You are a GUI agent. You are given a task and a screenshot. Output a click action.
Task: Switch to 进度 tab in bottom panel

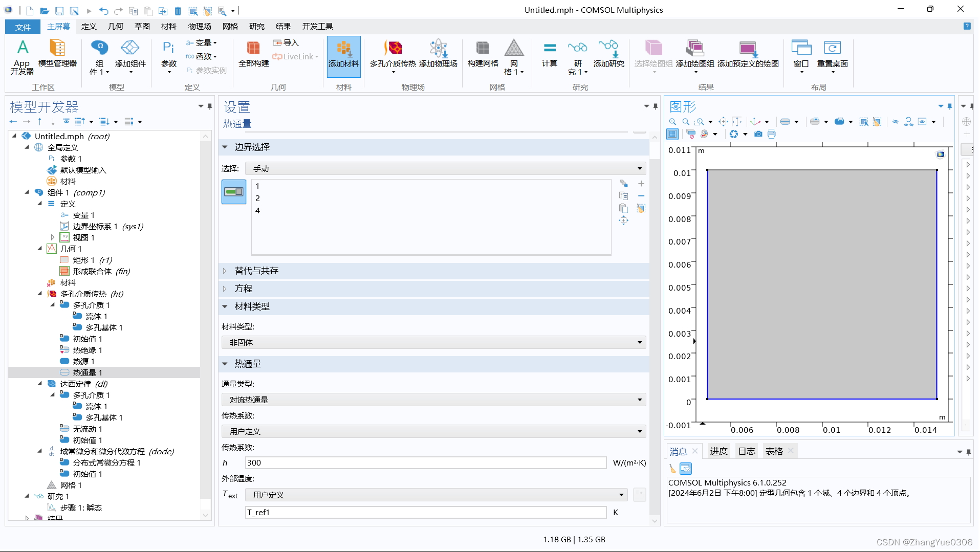pyautogui.click(x=718, y=452)
